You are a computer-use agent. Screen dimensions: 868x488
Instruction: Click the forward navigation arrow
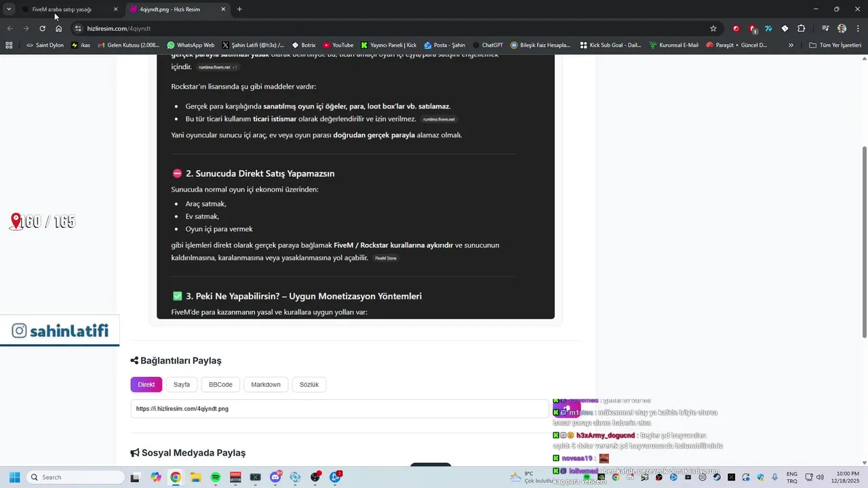(26, 28)
